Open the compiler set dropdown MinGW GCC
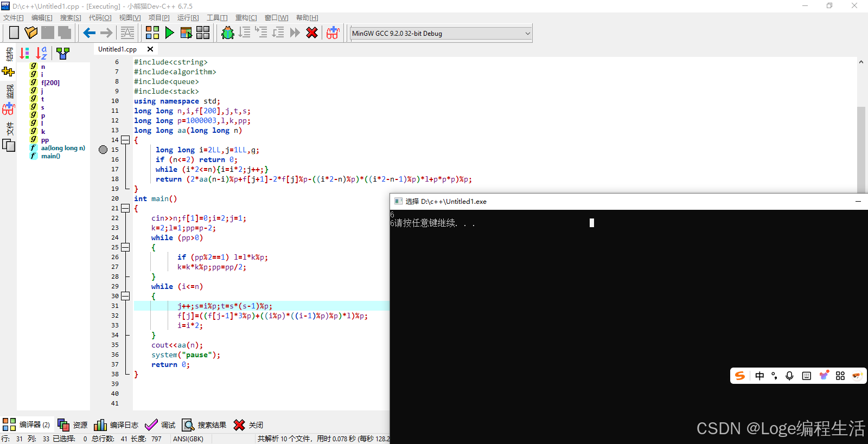 pos(441,34)
